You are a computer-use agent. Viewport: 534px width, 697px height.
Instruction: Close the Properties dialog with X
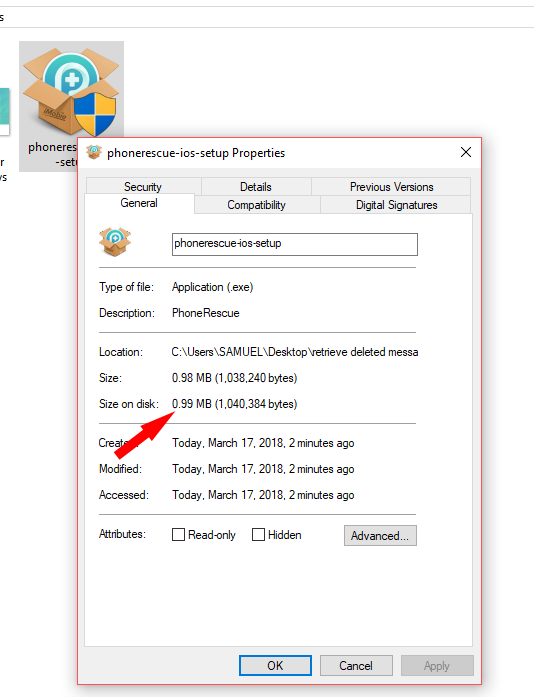coord(466,152)
